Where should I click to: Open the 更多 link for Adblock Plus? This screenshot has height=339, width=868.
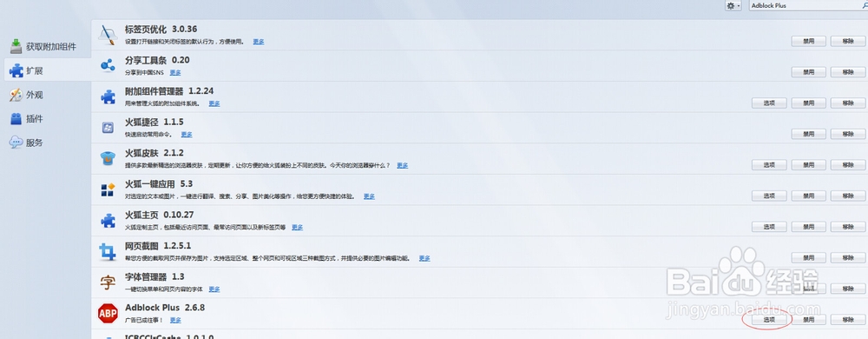[x=175, y=320]
